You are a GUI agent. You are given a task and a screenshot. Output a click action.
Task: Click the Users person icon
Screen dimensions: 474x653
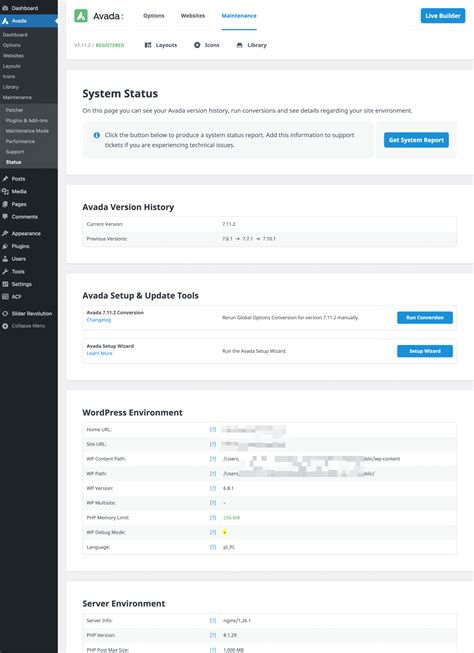click(5, 259)
